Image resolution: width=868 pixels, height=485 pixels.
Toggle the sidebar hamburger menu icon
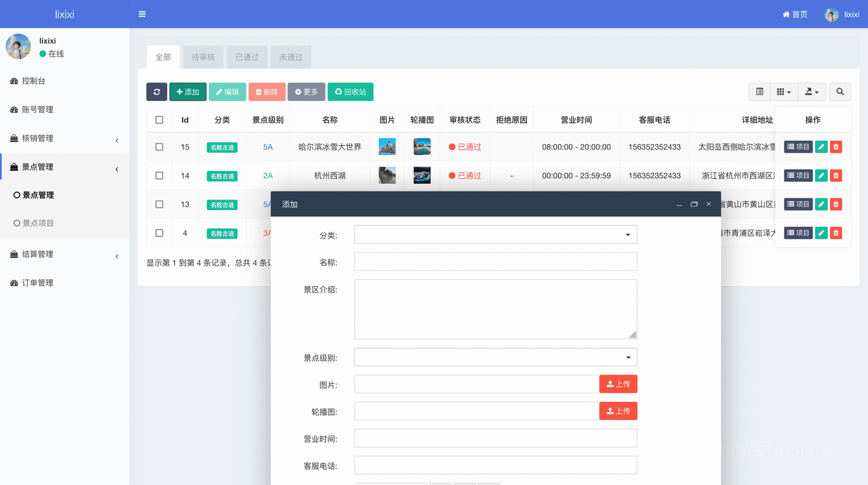point(142,14)
